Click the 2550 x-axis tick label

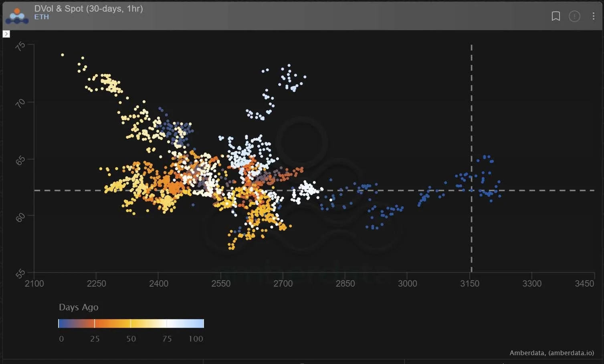click(221, 283)
